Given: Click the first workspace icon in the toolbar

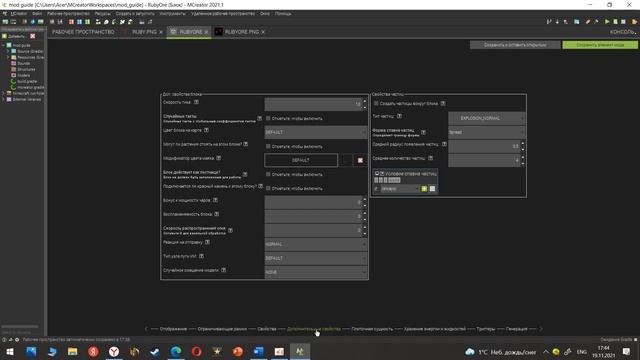Looking at the screenshot, I should [x=5, y=22].
